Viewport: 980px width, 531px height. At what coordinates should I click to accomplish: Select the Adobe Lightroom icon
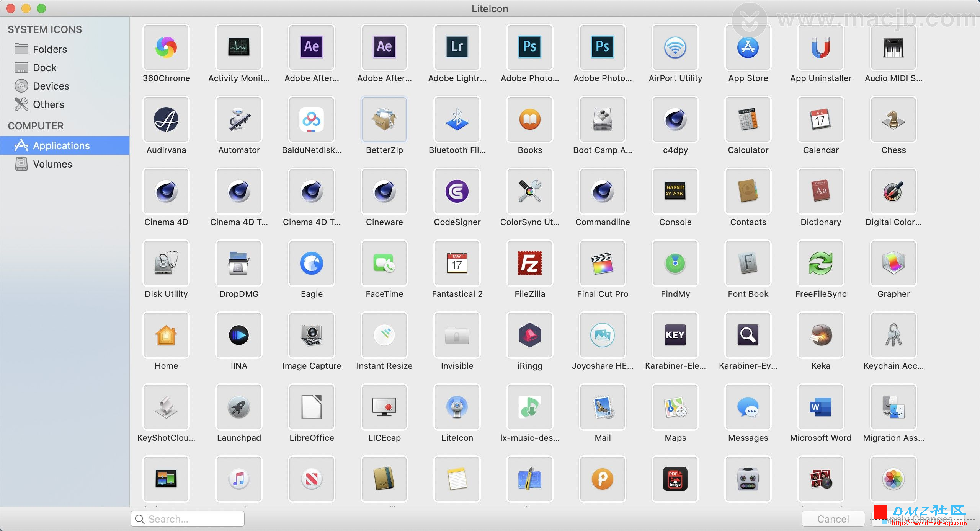[457, 47]
